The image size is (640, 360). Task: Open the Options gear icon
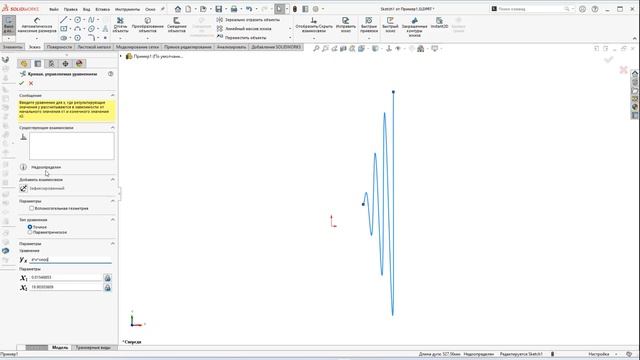pyautogui.click(x=316, y=9)
